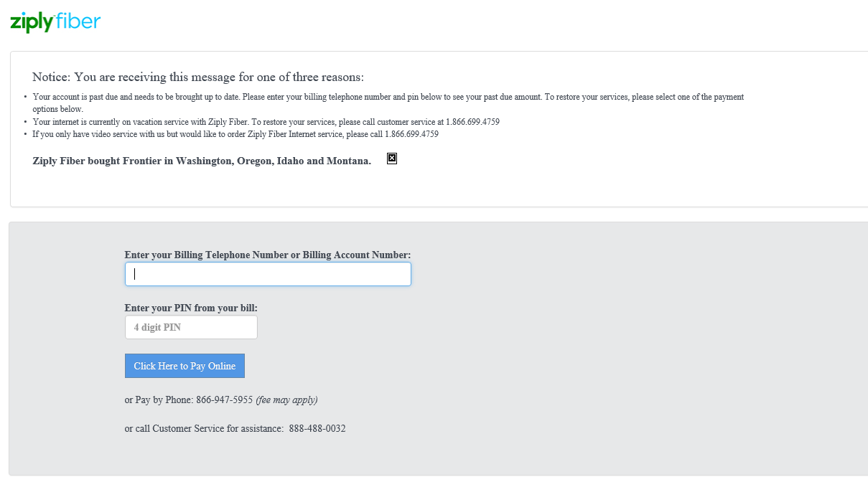
Task: Click the Enter your PIN label
Action: (191, 308)
